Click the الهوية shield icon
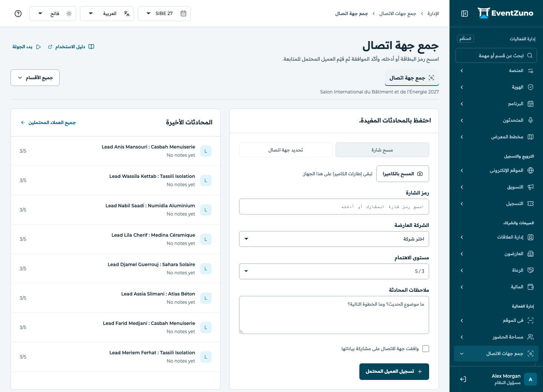 pos(531,87)
